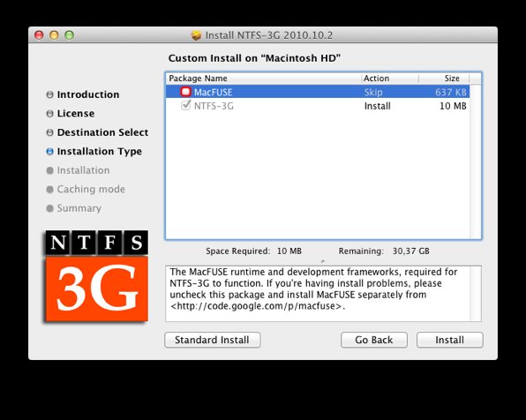This screenshot has width=526, height=420.
Task: Click the grey bullet beside Caching mode
Action: point(49,190)
